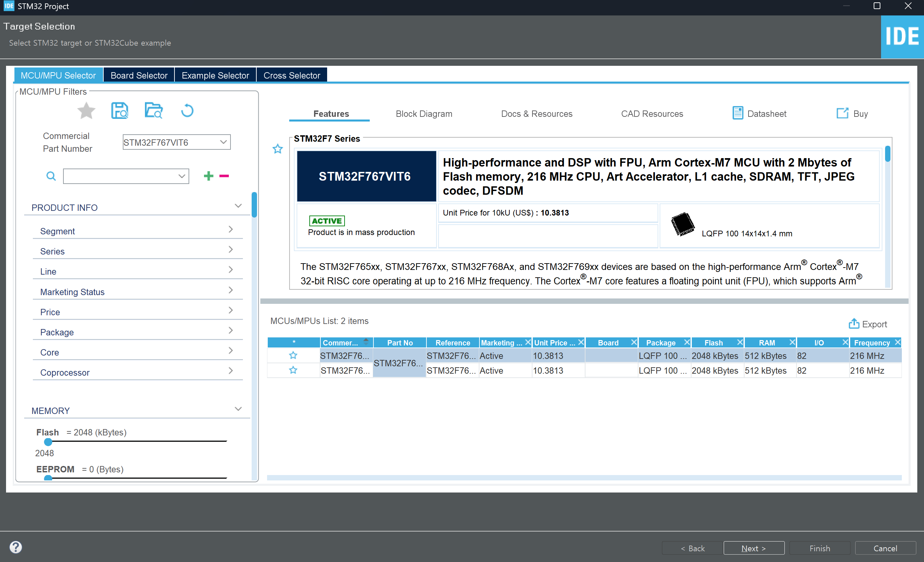Click the magnifier search icon
Viewport: 924px width, 562px height.
coord(51,176)
